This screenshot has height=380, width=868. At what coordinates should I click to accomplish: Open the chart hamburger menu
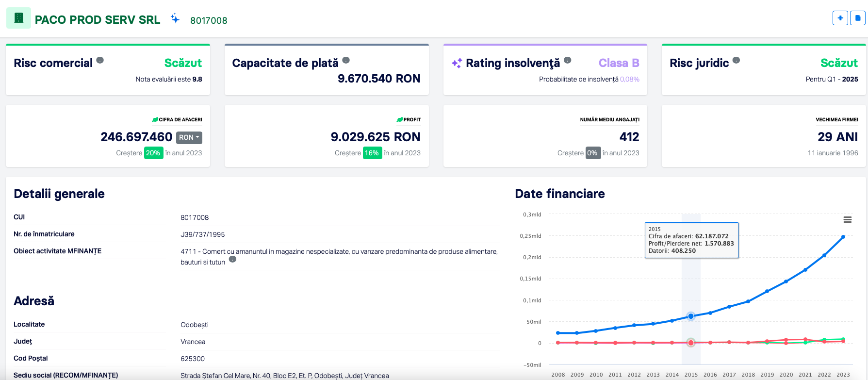tap(848, 220)
